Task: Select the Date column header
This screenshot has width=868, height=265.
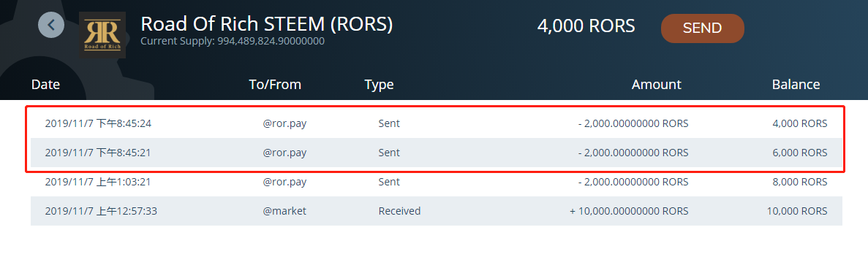Action: point(45,85)
